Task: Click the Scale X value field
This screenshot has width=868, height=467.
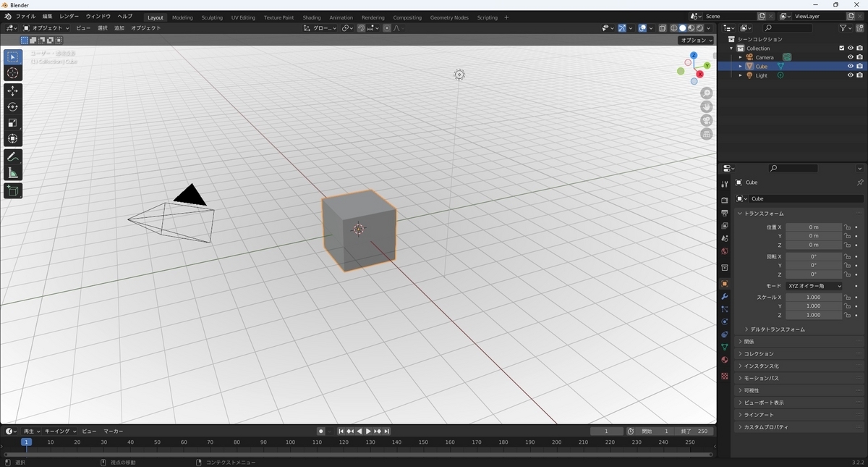Action: coord(814,298)
